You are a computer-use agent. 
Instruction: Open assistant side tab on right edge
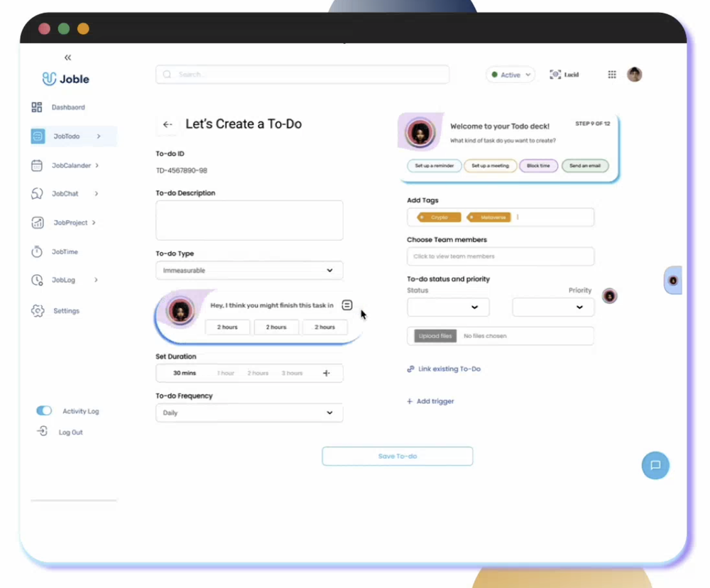coord(673,281)
